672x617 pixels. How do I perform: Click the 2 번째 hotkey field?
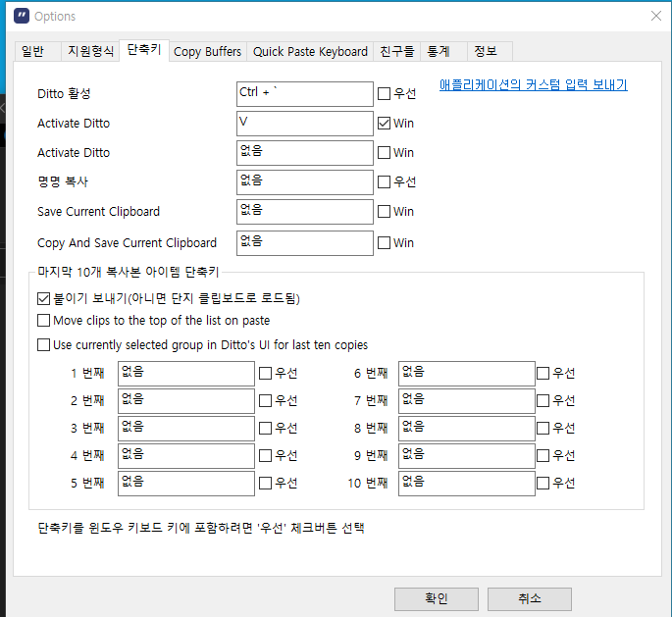coord(186,401)
